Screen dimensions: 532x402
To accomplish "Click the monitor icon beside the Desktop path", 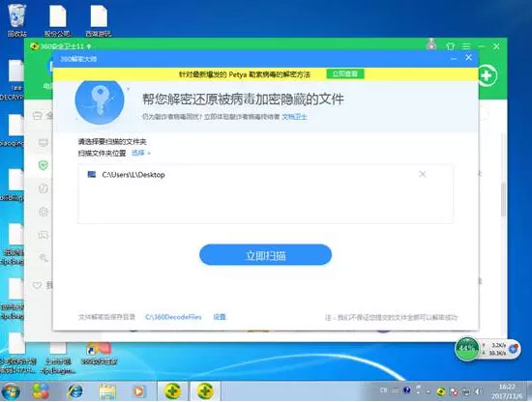I will point(92,174).
